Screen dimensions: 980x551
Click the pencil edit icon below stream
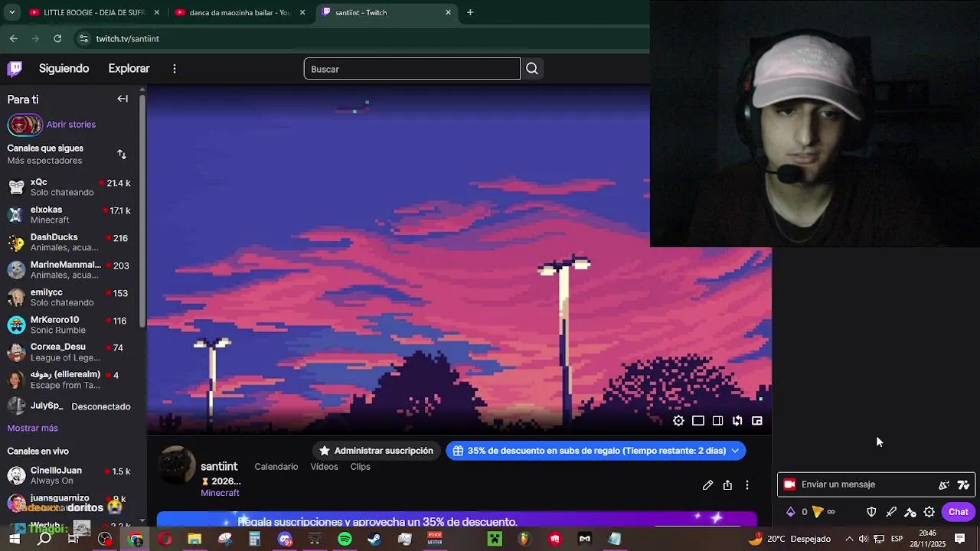click(707, 485)
